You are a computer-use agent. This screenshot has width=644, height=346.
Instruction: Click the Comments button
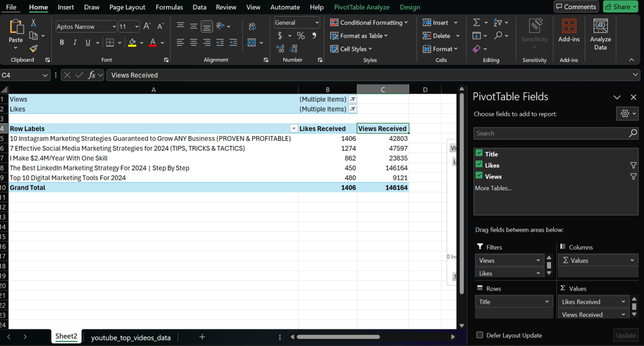[x=576, y=7]
